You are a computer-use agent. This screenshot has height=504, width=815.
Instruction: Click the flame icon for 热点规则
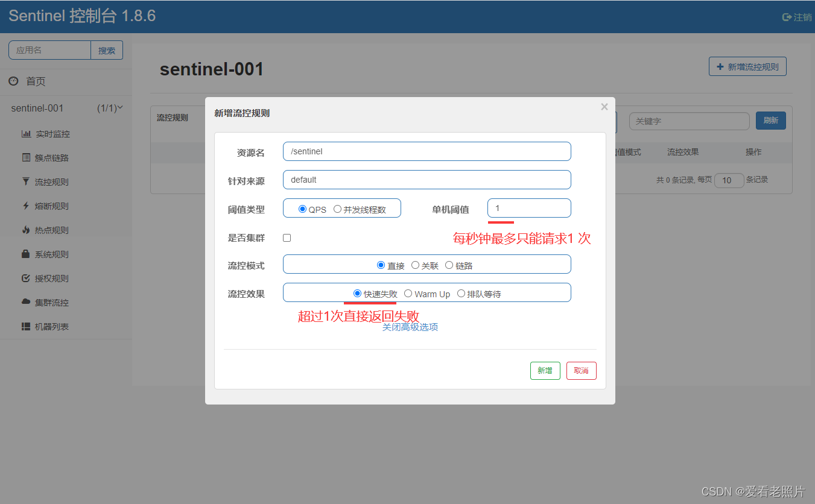(x=26, y=230)
